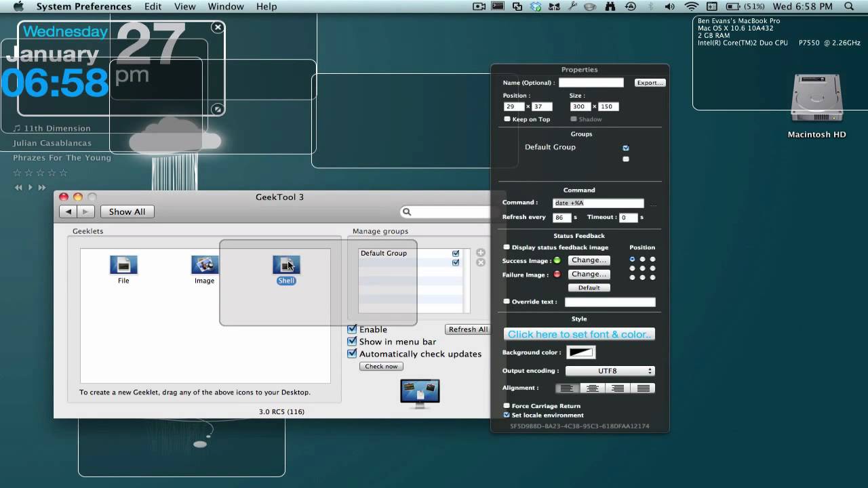Select the Shell geeklet icon

[x=286, y=265]
